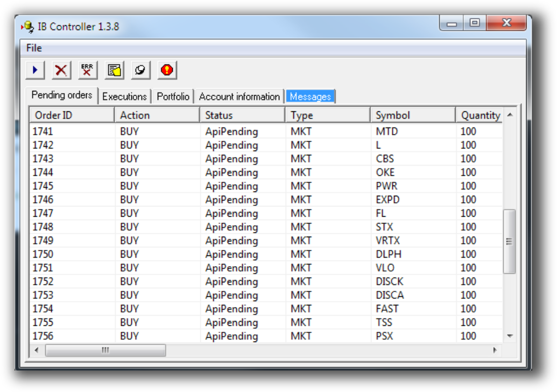
Task: Select order 1741 for symbol MTD
Action: 215,131
